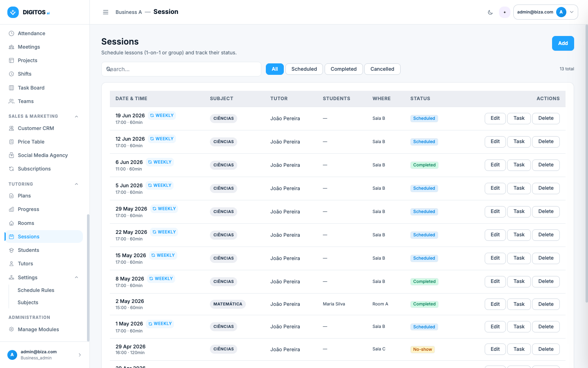Click the Tutors person icon
The height and width of the screenshot is (368, 588).
click(11, 264)
